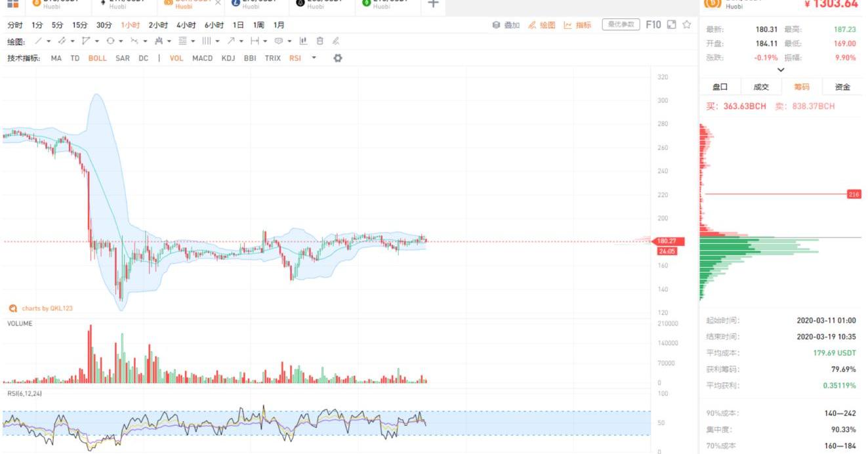The width and height of the screenshot is (868, 454).
Task: Click the trash icon to delete drawings
Action: [x=320, y=41]
